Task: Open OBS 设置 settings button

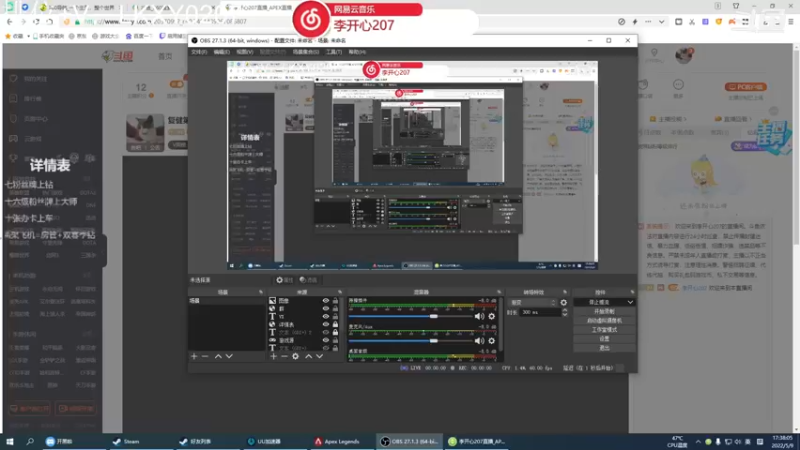Action: point(604,339)
